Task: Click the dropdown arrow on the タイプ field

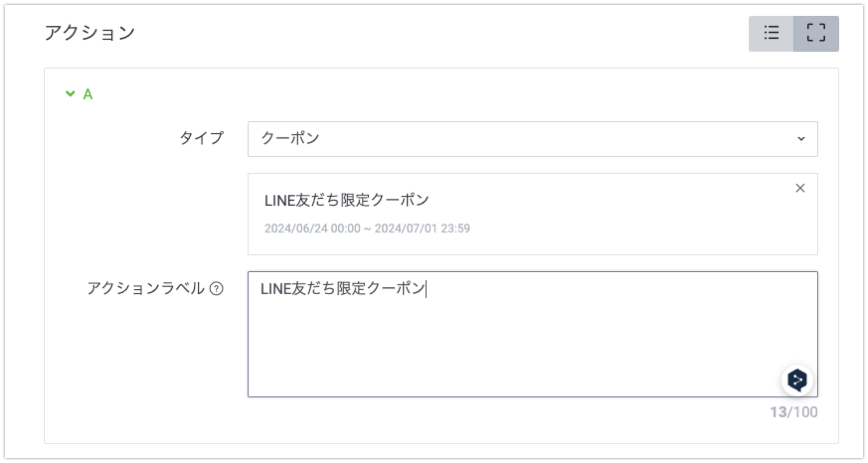Action: click(802, 139)
